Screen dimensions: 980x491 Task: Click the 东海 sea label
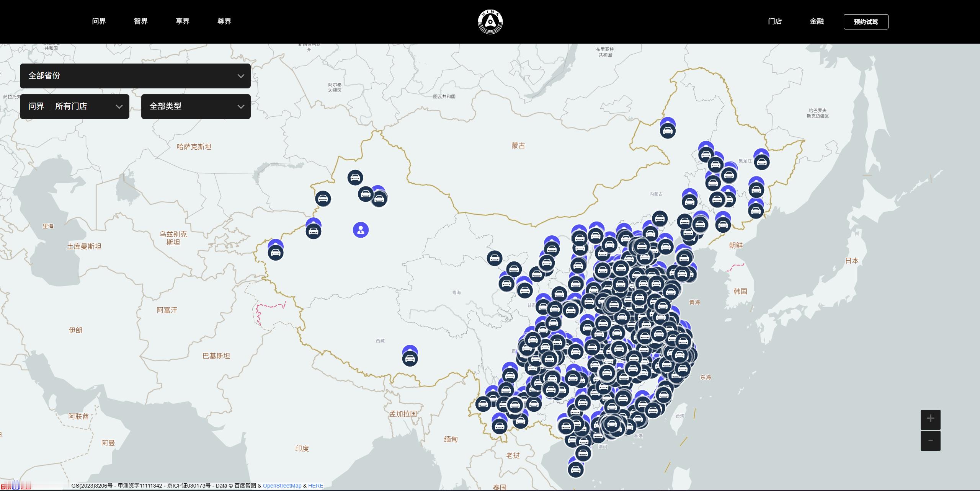pos(706,377)
